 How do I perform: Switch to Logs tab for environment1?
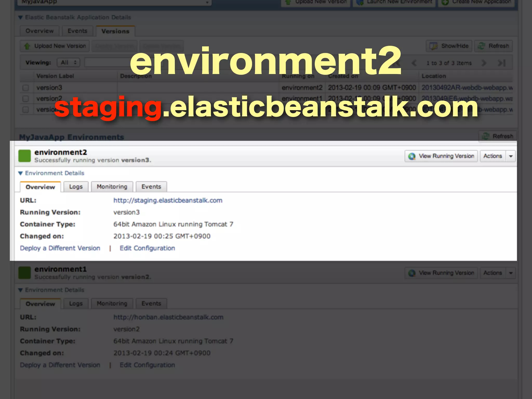pos(76,303)
